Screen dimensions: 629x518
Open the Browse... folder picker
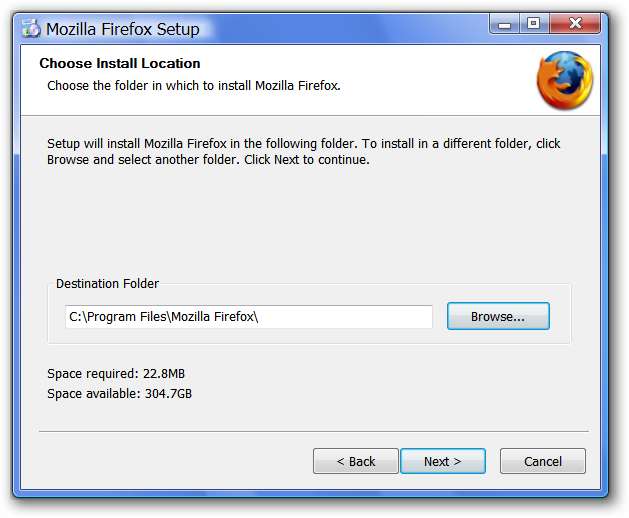pos(497,316)
